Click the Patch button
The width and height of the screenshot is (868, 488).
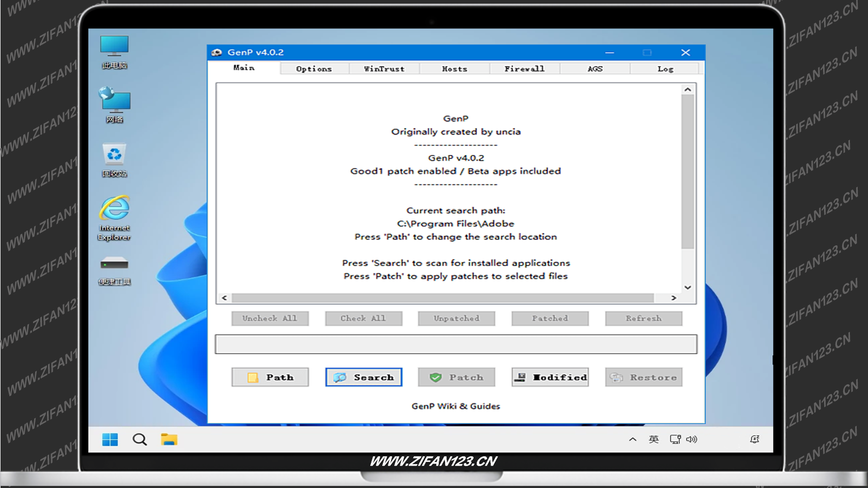coord(457,377)
